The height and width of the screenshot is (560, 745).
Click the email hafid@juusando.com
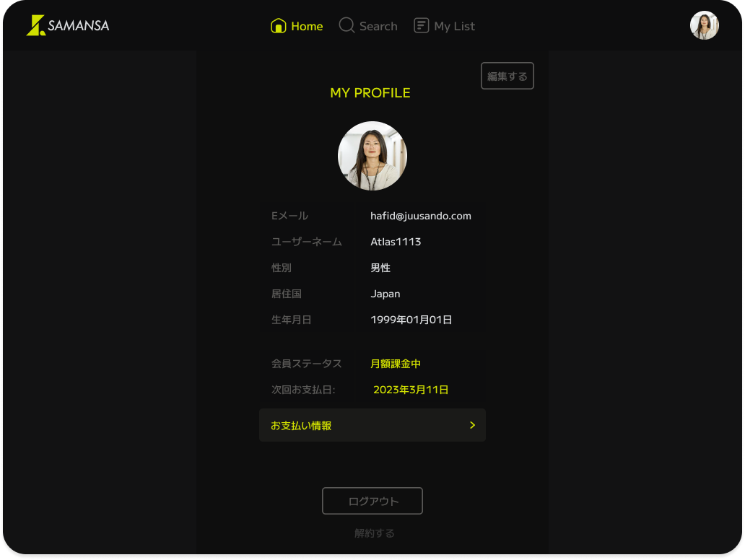pyautogui.click(x=420, y=216)
